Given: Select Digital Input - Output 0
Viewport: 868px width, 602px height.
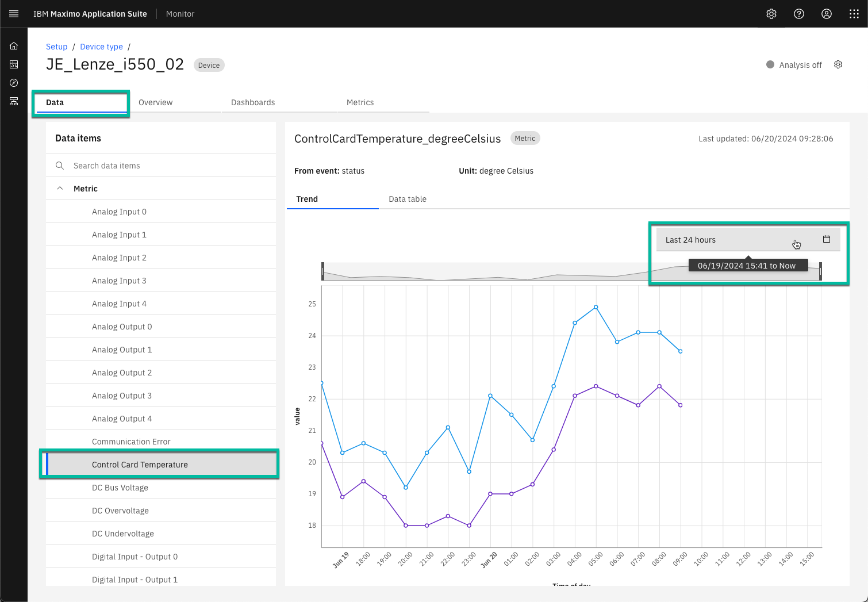Looking at the screenshot, I should pyautogui.click(x=161, y=557).
